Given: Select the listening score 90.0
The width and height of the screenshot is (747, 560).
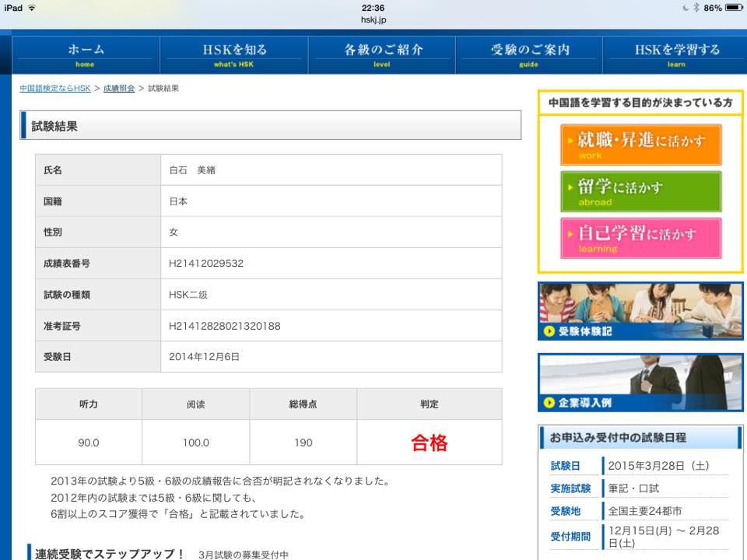Looking at the screenshot, I should coord(89,443).
